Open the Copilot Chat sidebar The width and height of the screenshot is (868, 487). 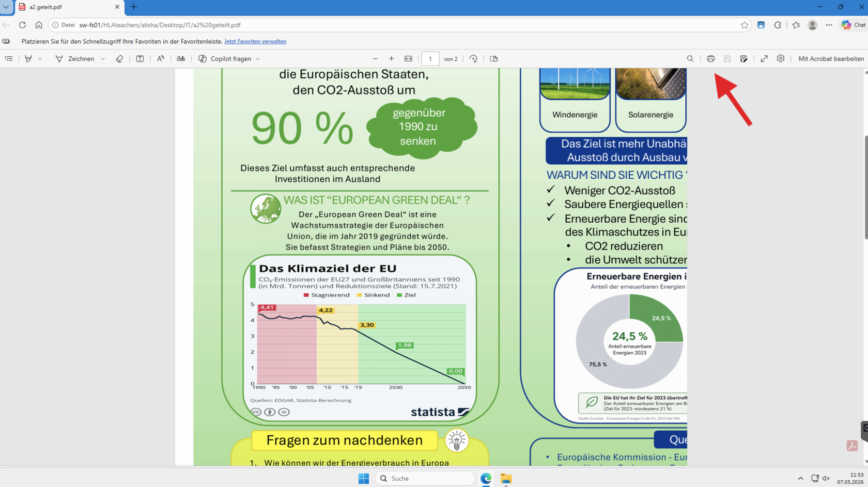pos(854,25)
